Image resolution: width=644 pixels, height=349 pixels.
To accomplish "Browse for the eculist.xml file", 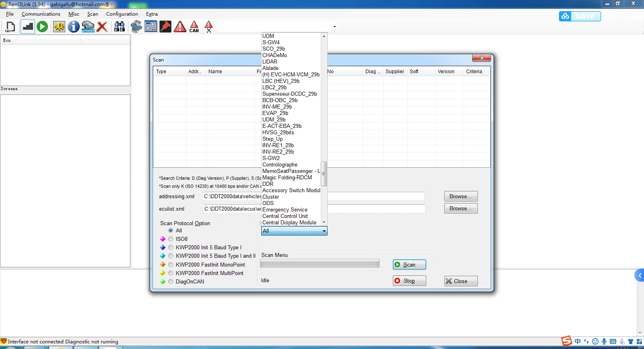I will point(461,208).
